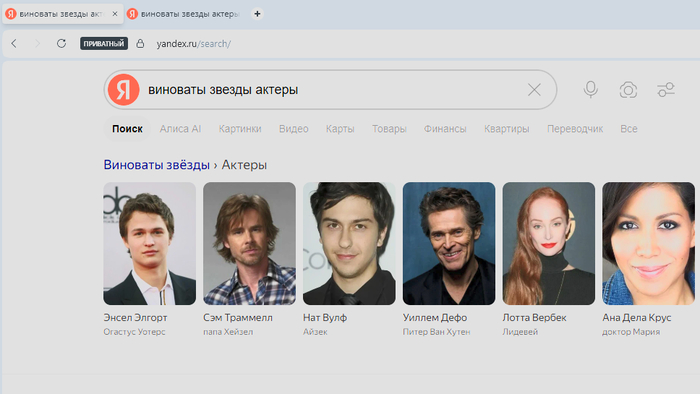Open the Товары tab

(389, 129)
